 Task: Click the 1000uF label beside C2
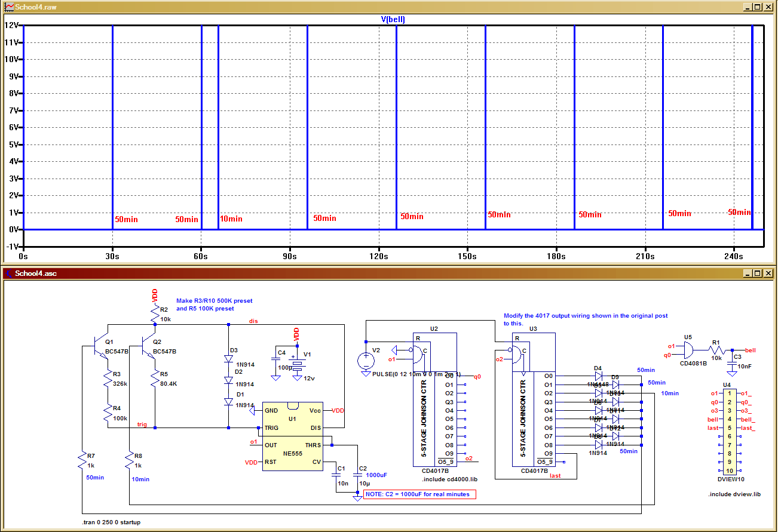pyautogui.click(x=376, y=475)
